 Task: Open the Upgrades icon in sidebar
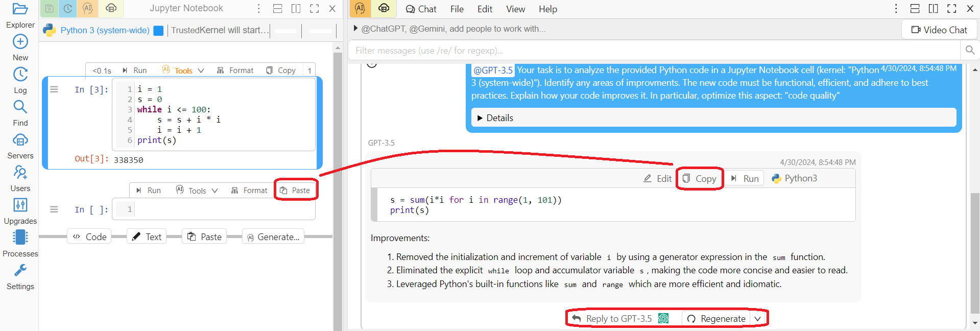point(20,205)
